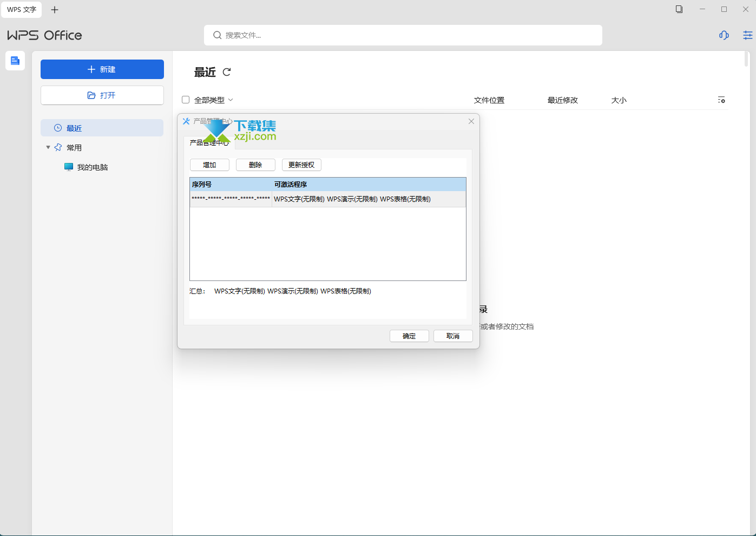The image size is (756, 536).
Task: Open the 全部类型 filter dropdown
Action: click(x=214, y=100)
